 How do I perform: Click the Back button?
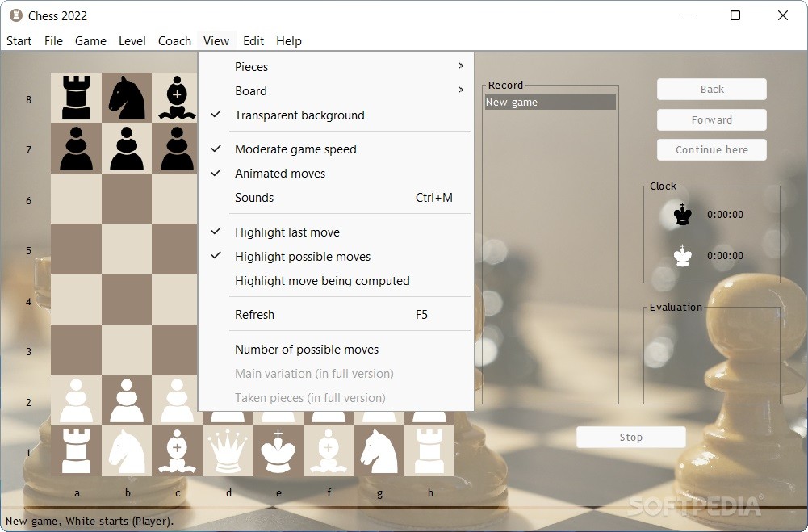(712, 89)
